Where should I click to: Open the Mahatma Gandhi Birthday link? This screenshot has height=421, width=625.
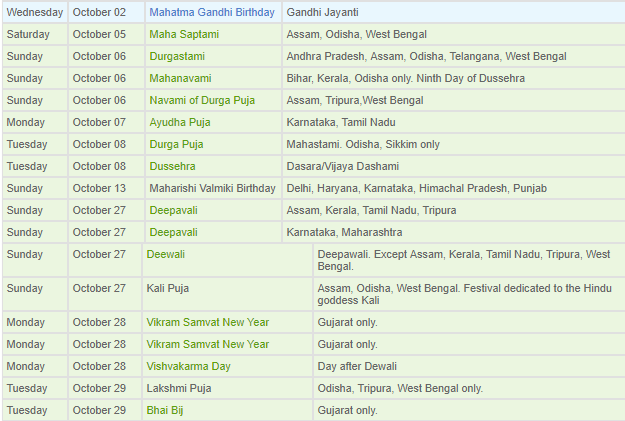point(212,12)
